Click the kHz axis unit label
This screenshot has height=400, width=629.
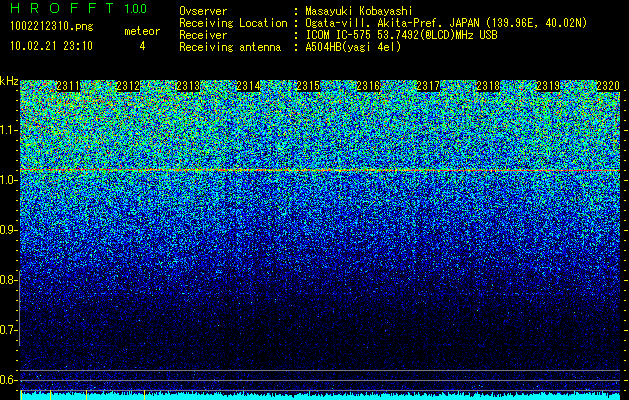(x=9, y=81)
